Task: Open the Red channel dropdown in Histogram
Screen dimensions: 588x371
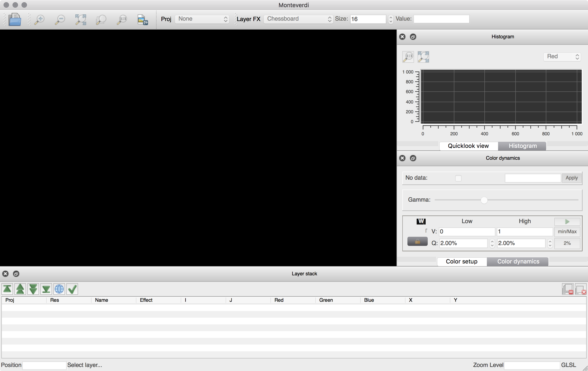Action: (x=562, y=57)
